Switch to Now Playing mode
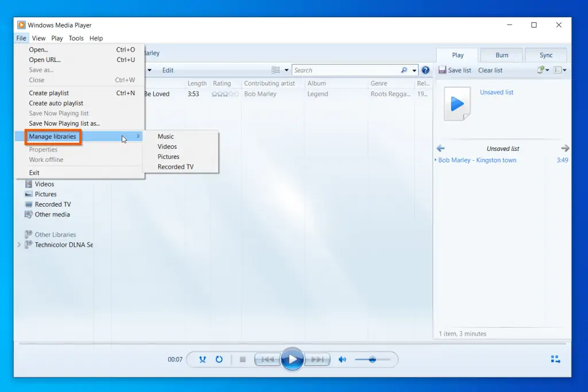This screenshot has height=392, width=588. pyautogui.click(x=555, y=359)
